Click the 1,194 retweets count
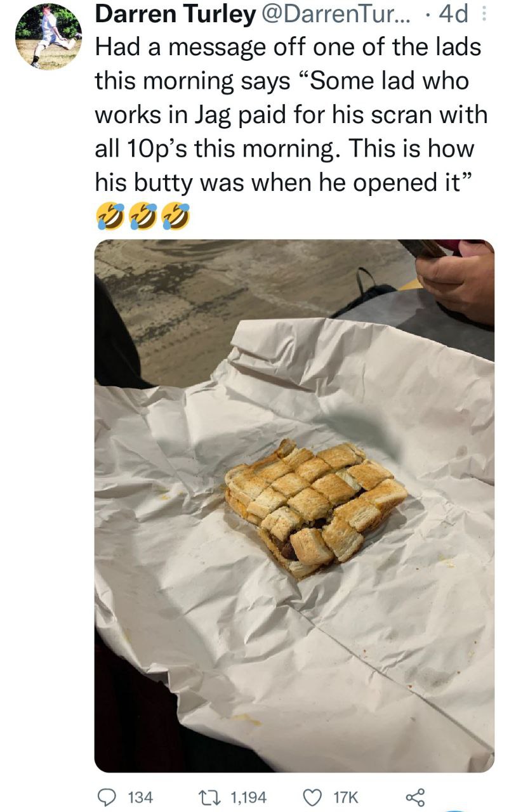509x812 pixels. coord(248,797)
